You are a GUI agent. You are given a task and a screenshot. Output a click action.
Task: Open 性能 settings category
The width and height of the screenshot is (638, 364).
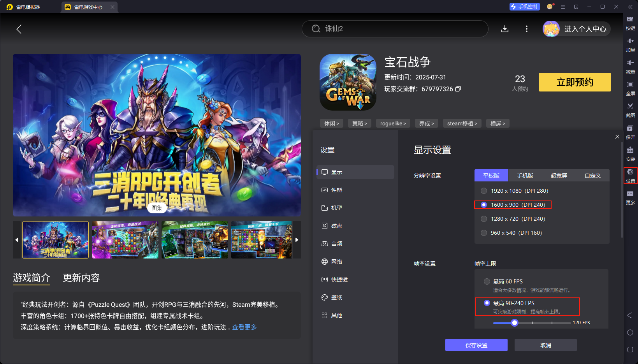coord(355,190)
